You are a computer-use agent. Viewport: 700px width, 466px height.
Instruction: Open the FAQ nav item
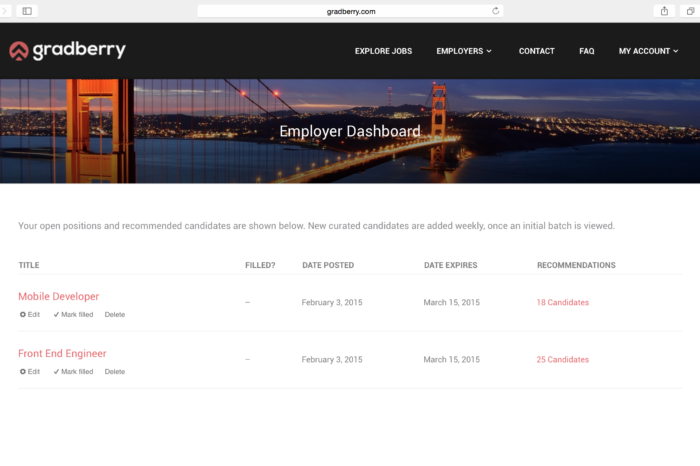click(586, 51)
